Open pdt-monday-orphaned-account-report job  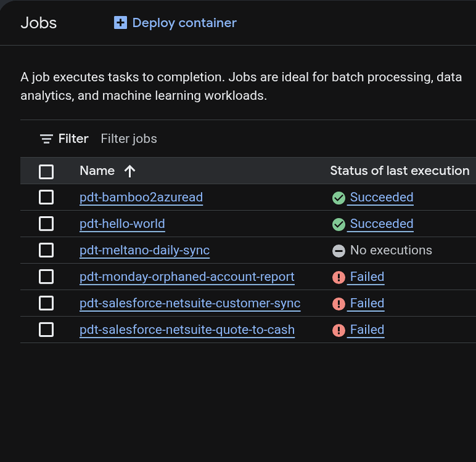click(x=187, y=277)
